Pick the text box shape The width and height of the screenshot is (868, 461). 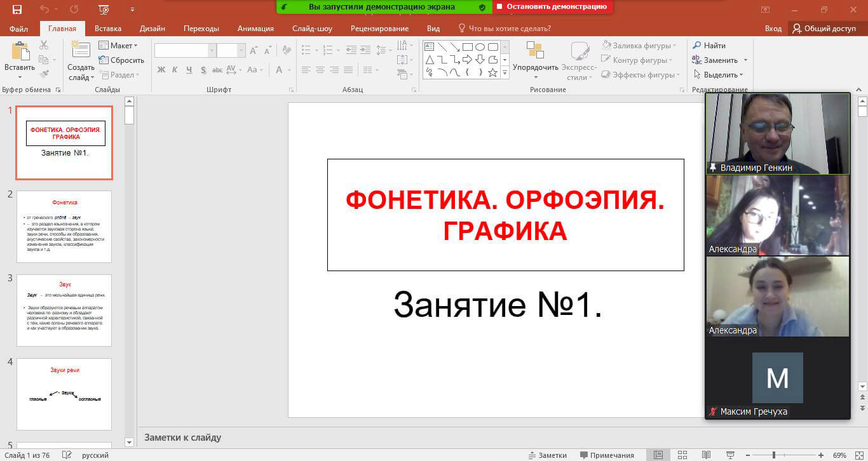429,47
